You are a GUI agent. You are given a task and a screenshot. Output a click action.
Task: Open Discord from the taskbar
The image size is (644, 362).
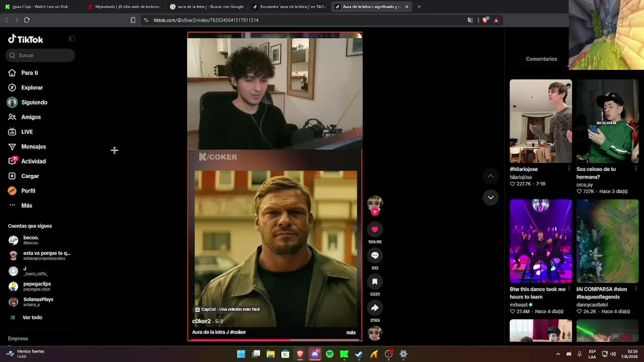315,354
